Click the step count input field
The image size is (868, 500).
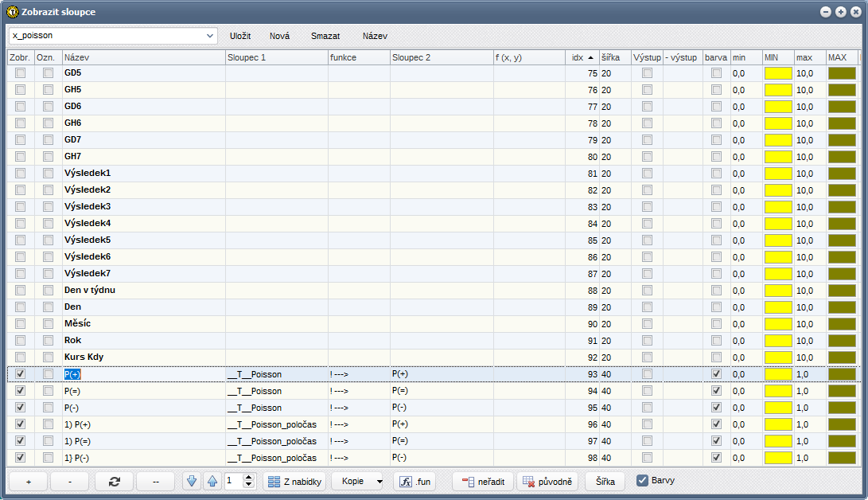pos(234,481)
